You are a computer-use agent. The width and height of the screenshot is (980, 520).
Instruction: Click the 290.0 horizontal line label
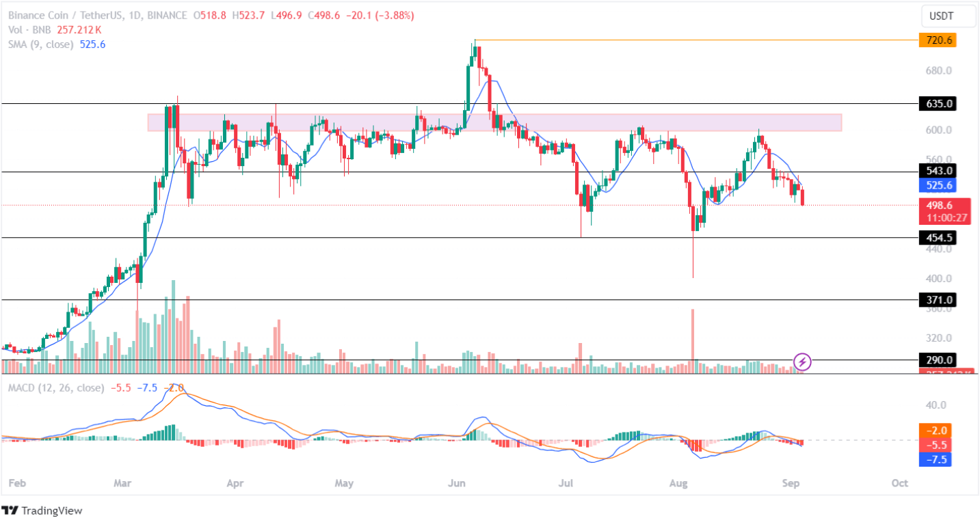pyautogui.click(x=938, y=359)
